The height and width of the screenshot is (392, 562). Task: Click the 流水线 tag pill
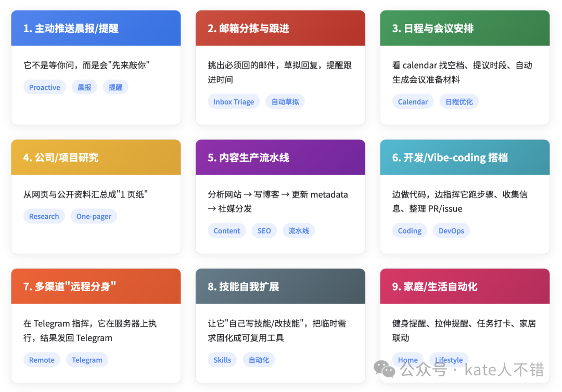pos(299,231)
